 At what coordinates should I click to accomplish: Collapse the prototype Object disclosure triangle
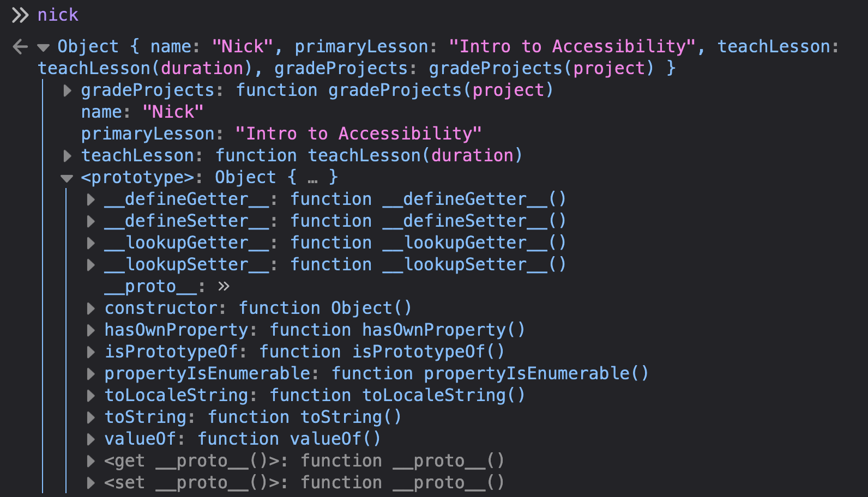coord(67,177)
